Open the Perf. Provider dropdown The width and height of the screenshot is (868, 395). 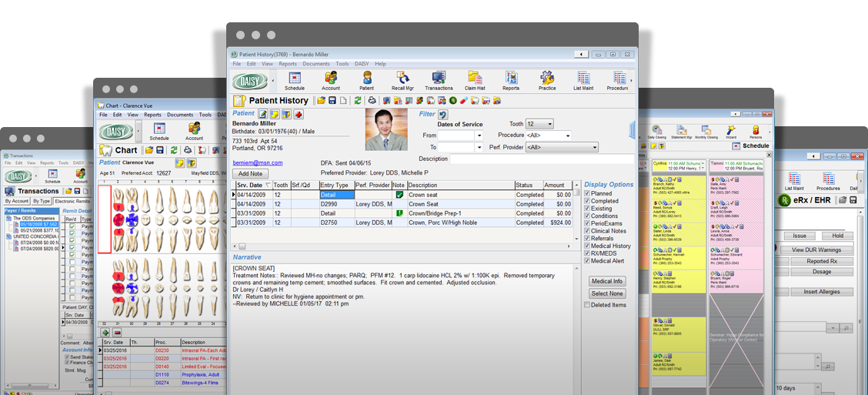pos(562,147)
